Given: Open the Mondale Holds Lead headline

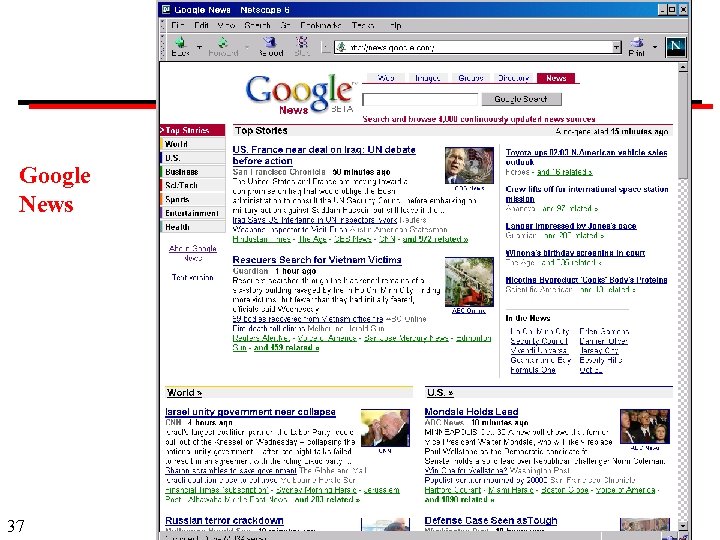Looking at the screenshot, I should (x=471, y=412).
